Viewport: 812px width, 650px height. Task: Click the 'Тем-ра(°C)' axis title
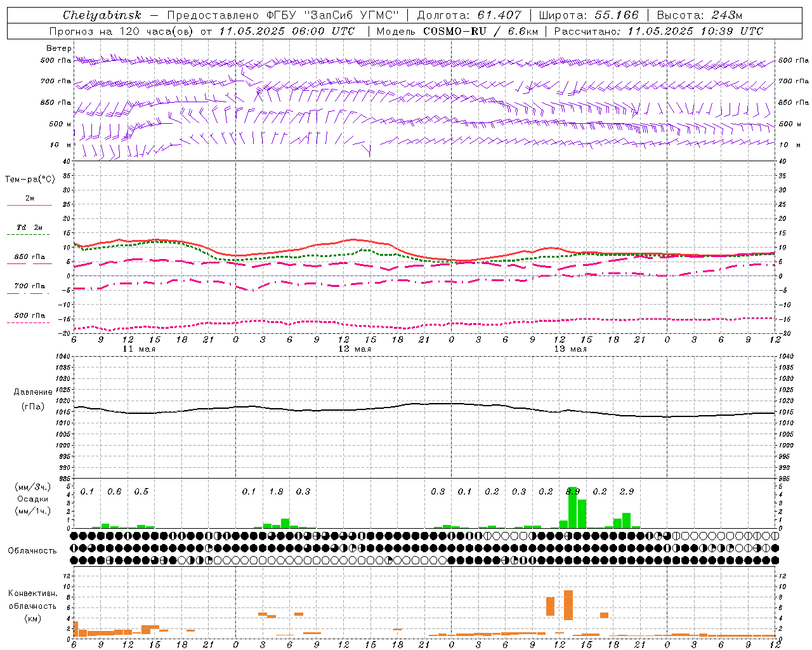[x=30, y=180]
